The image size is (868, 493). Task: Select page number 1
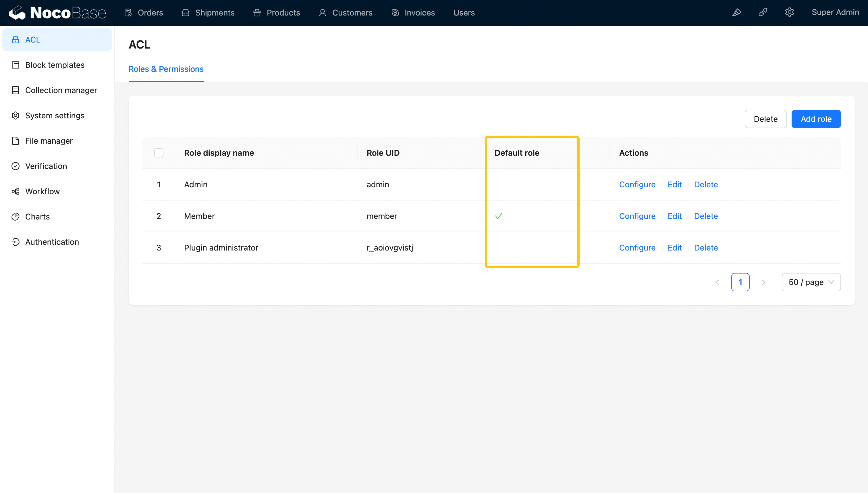coord(740,282)
